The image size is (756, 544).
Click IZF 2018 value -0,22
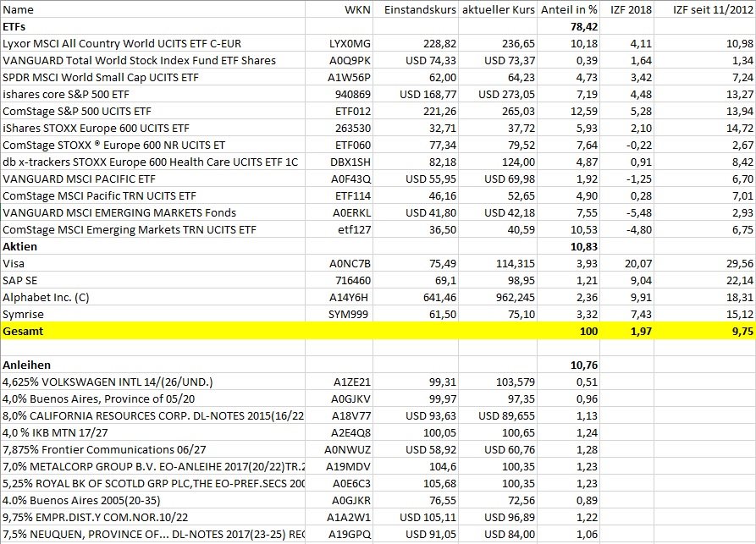(626, 145)
